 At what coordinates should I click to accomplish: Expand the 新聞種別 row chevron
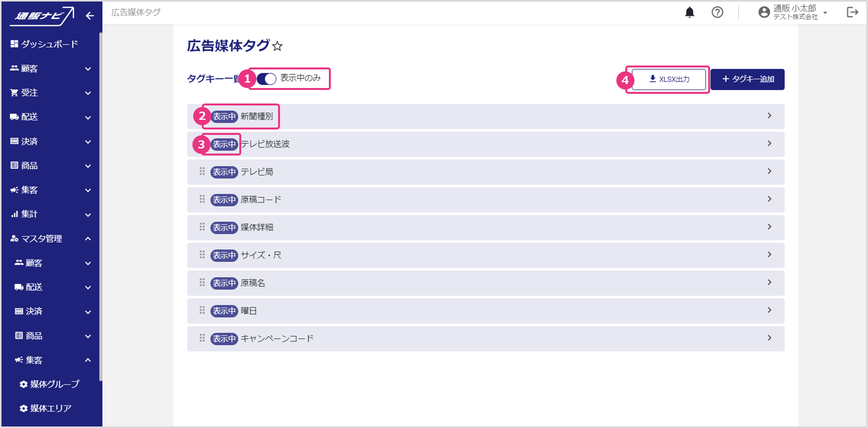pyautogui.click(x=769, y=116)
